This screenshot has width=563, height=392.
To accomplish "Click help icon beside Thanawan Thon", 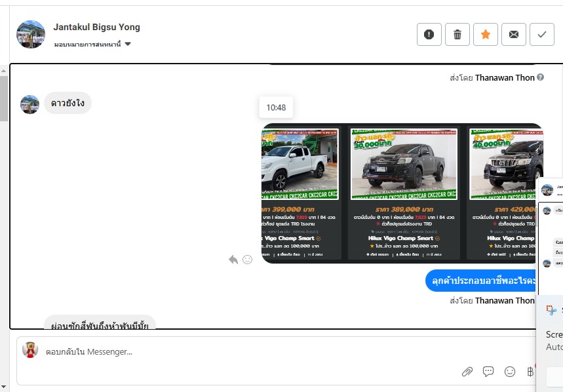I will click(x=540, y=77).
